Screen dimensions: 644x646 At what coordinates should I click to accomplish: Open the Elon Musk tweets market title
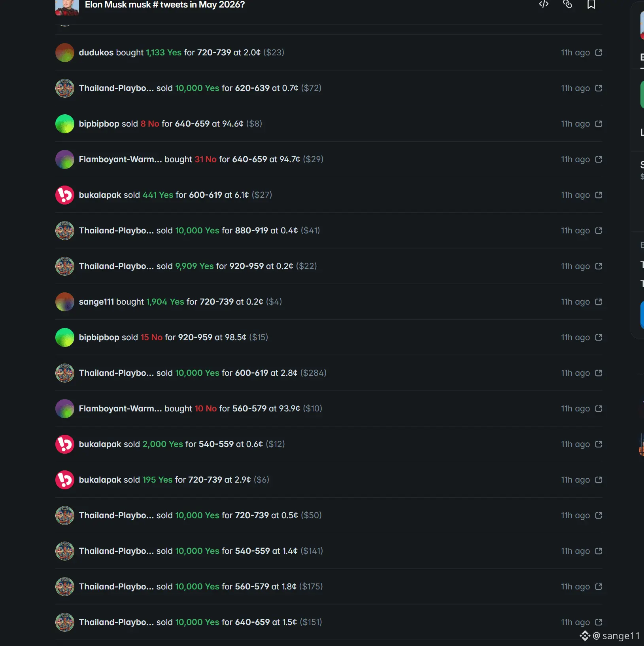click(165, 5)
